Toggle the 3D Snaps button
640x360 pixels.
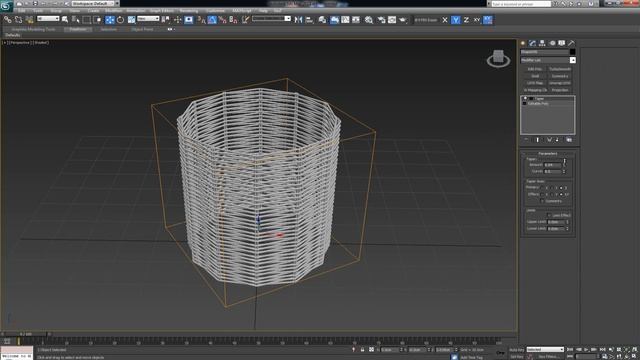[x=202, y=20]
